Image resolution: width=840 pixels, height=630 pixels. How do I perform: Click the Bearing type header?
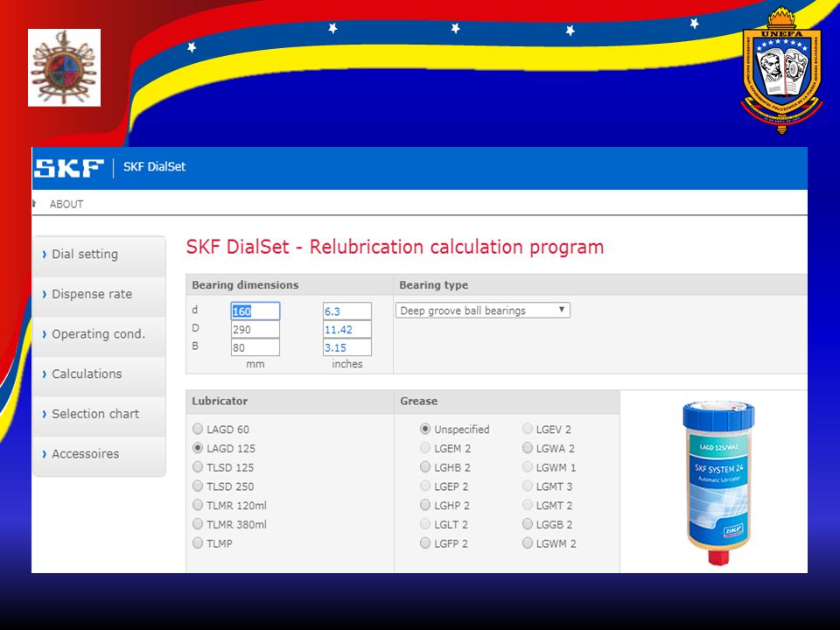coord(433,285)
